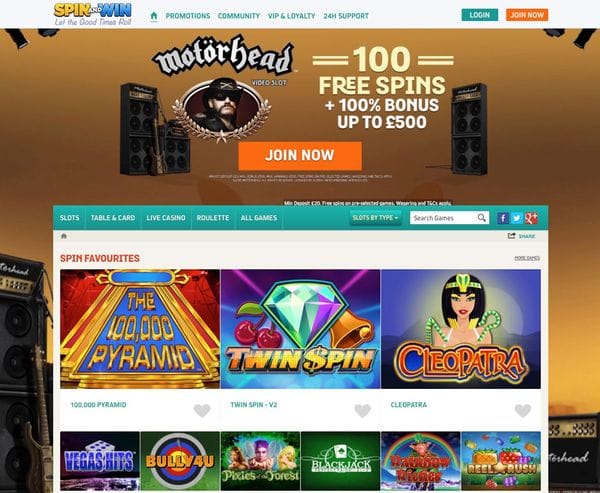Open the home icon in top navigation
Viewport: 600px width, 493px height.
[154, 15]
